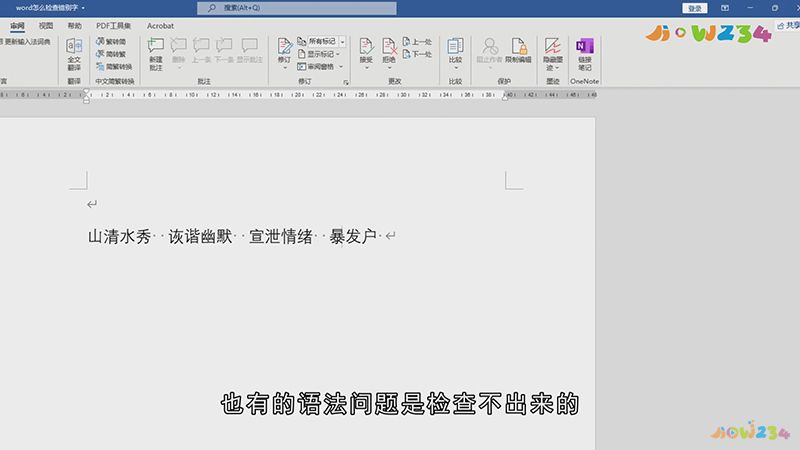Open the PDF工具集 tab

pos(113,26)
